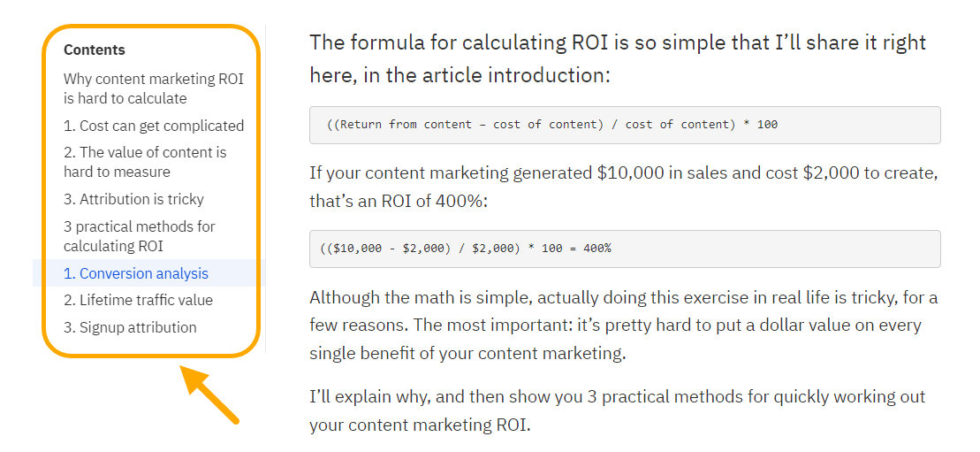Click the 'Return from content' formula code block
Viewport: 980px width, 452px height.
pyautogui.click(x=625, y=125)
